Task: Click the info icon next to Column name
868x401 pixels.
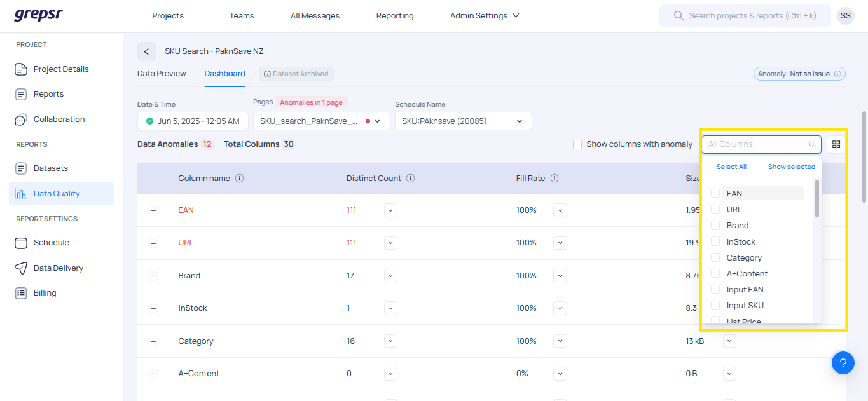Action: 239,179
